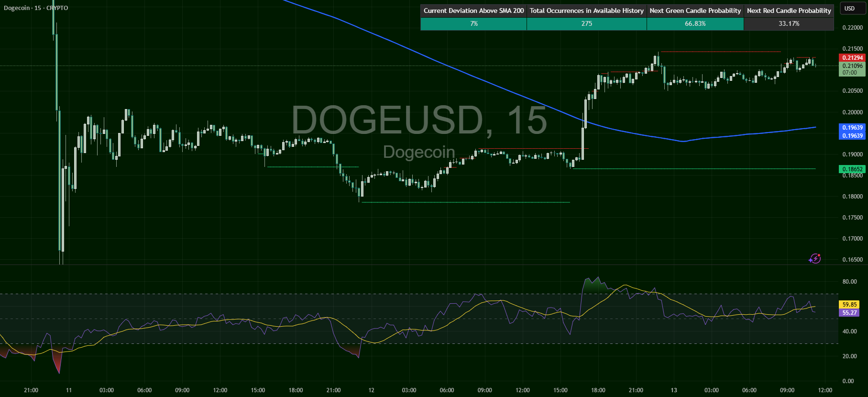868x397 pixels.
Task: Click the Next Green Candle Probability header
Action: 695,11
